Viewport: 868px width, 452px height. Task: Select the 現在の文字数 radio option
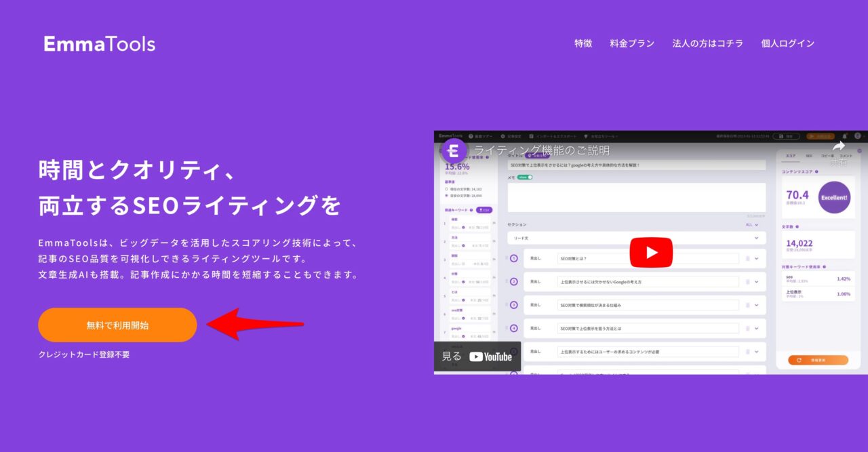(x=446, y=190)
